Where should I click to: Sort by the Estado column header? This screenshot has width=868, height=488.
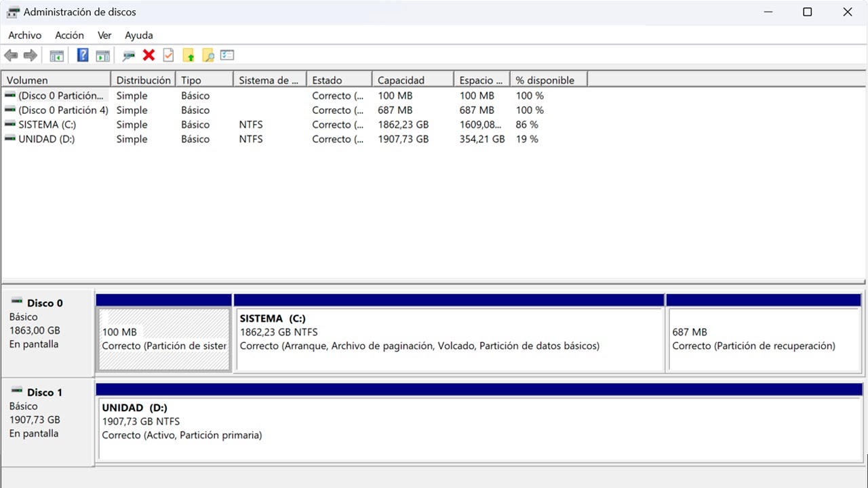[339, 80]
